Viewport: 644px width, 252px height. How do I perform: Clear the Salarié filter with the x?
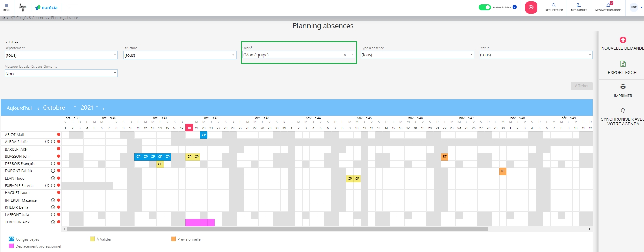pos(345,55)
